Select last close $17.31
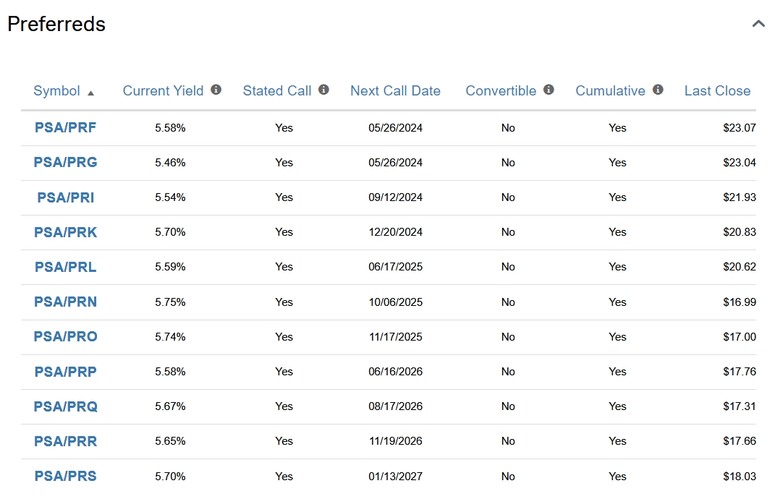780x499 pixels. [739, 406]
